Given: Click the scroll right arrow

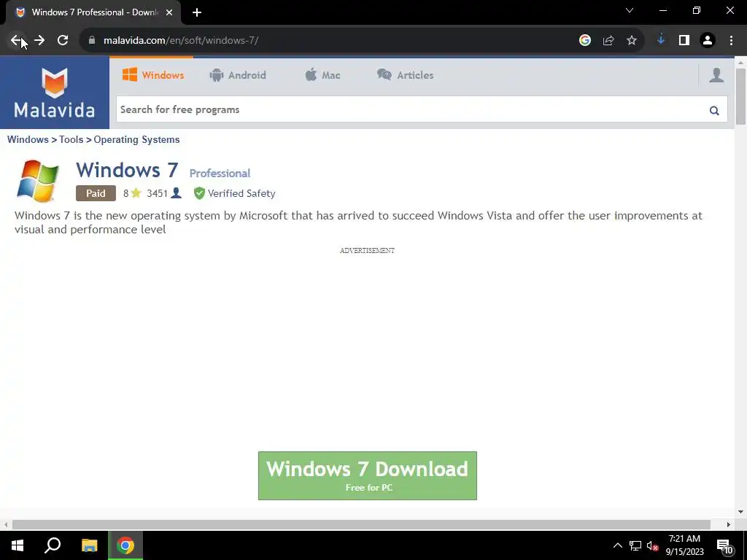Looking at the screenshot, I should coord(729,524).
